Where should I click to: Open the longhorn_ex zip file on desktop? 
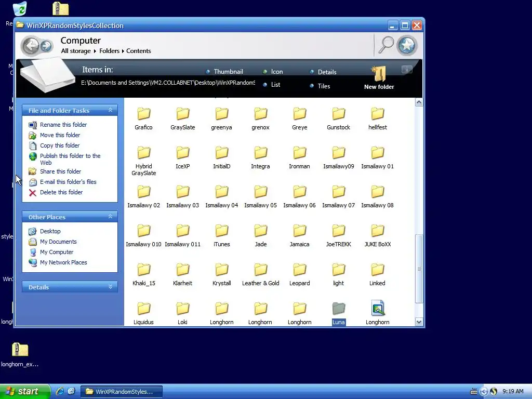tap(20, 355)
